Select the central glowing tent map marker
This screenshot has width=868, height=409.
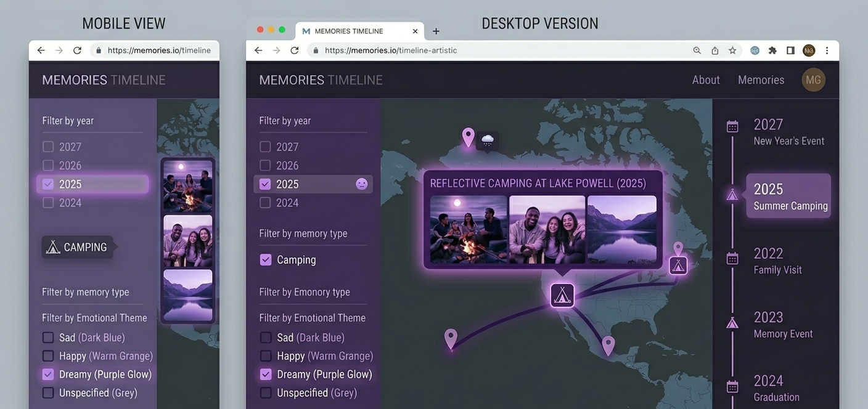coord(562,296)
